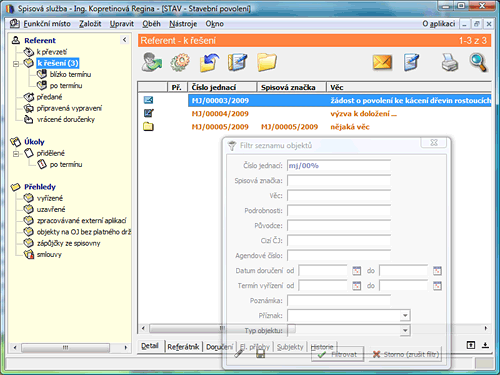Sort by the Spisová značka column header
Image resolution: width=500 pixels, height=375 pixels.
coord(291,87)
